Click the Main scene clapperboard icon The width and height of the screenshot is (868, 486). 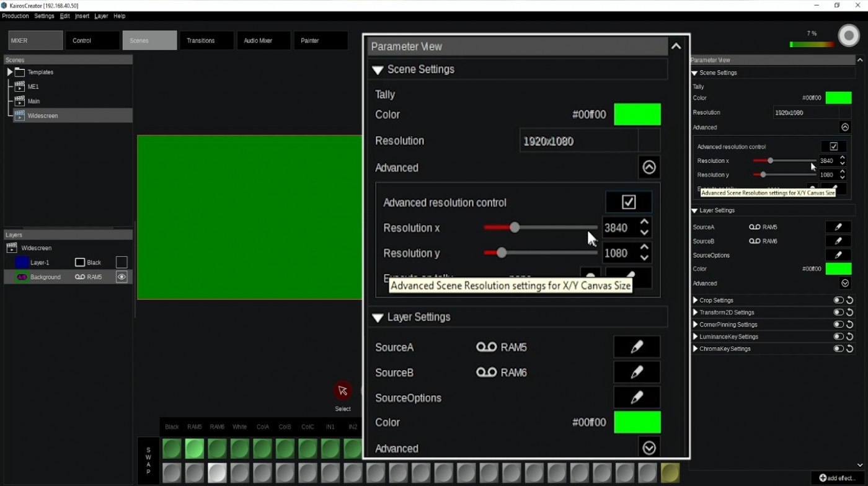pos(19,101)
